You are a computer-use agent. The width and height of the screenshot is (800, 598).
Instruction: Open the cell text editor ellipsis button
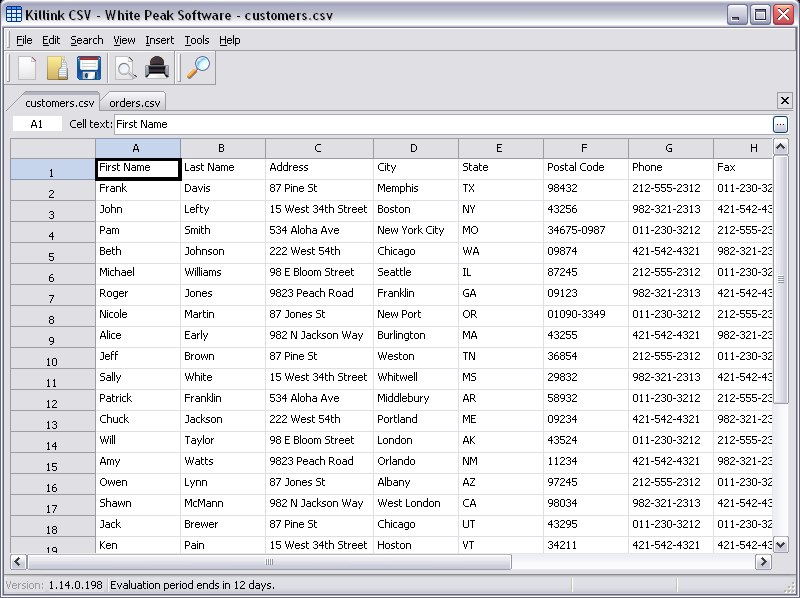pos(780,124)
